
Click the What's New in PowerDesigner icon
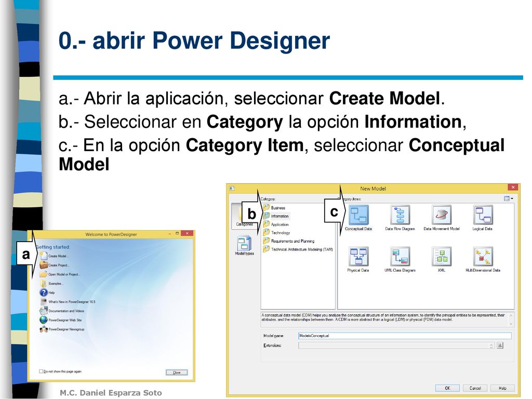click(x=44, y=301)
